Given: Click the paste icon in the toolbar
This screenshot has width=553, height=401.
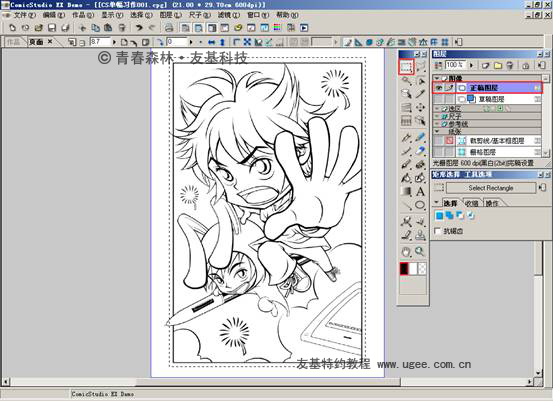Looking at the screenshot, I should (x=108, y=28).
